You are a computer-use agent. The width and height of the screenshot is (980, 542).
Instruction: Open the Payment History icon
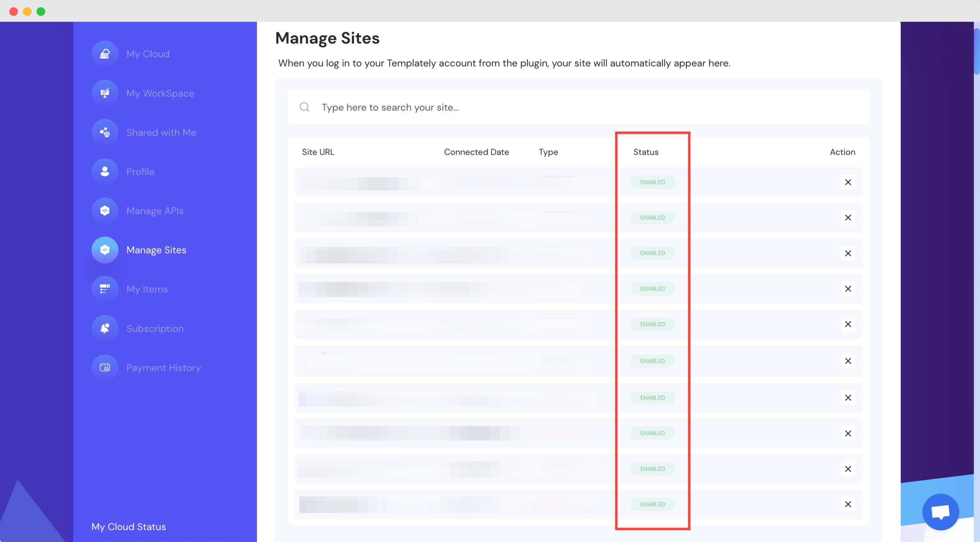click(105, 367)
